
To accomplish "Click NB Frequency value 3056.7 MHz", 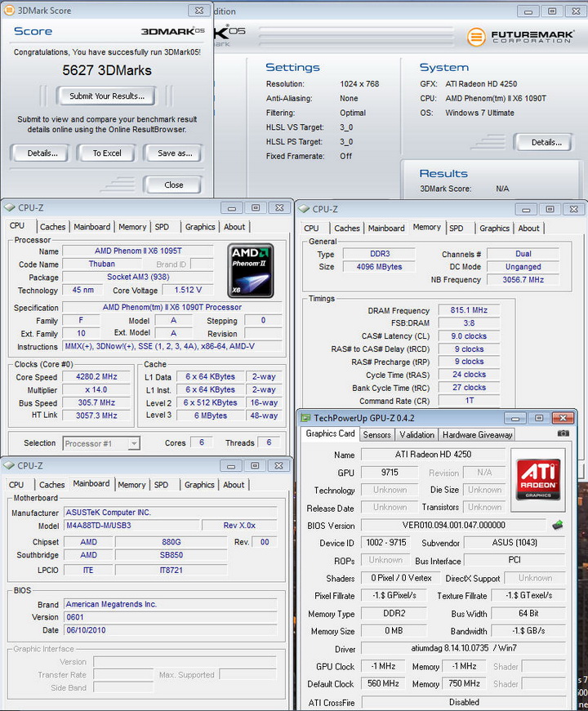I will (x=523, y=280).
